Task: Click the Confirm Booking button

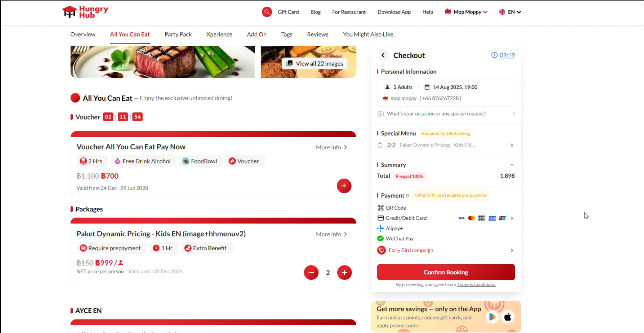Action: coord(446,272)
